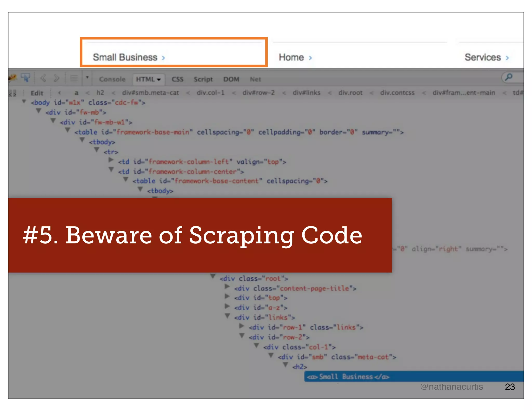Expand the td framework-column-left node
532x411 pixels.
(111, 160)
